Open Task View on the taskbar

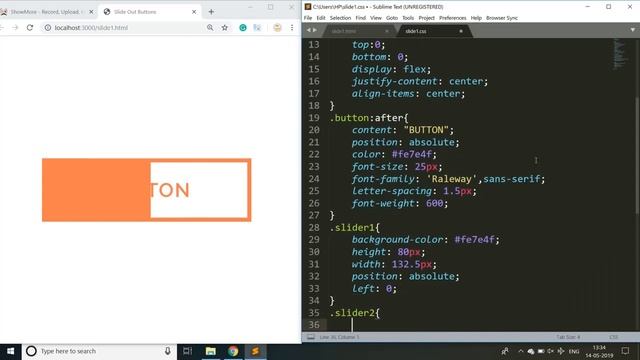point(187,351)
